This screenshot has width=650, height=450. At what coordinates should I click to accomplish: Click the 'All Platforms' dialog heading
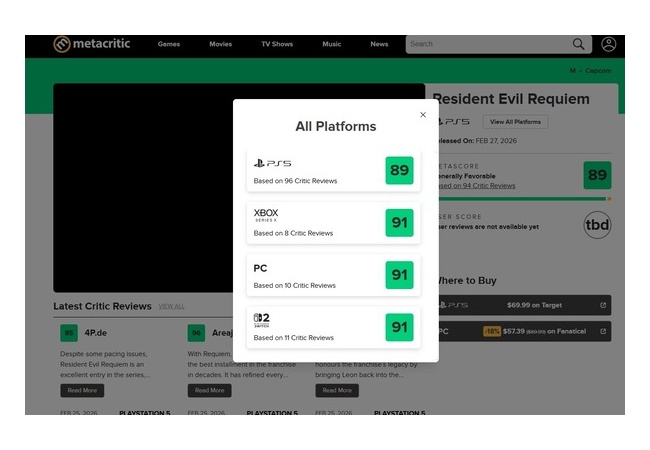point(336,126)
